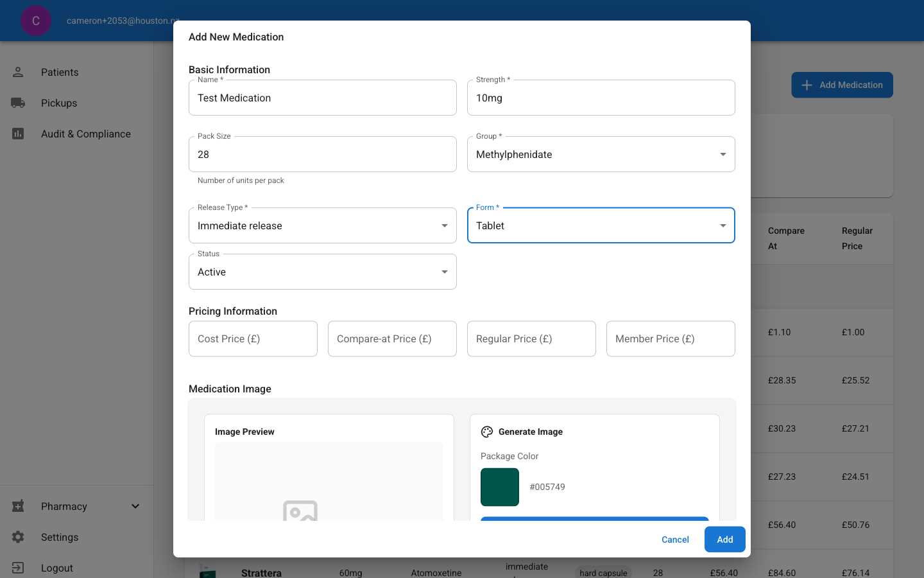Click the £1.10 compare price cell
Image resolution: width=924 pixels, height=578 pixels.
[779, 332]
